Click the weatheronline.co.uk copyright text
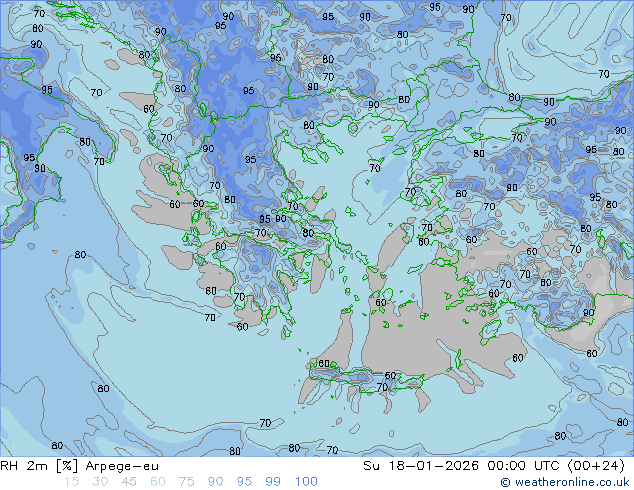Screen dimensions: 634x490 pyautogui.click(x=565, y=482)
